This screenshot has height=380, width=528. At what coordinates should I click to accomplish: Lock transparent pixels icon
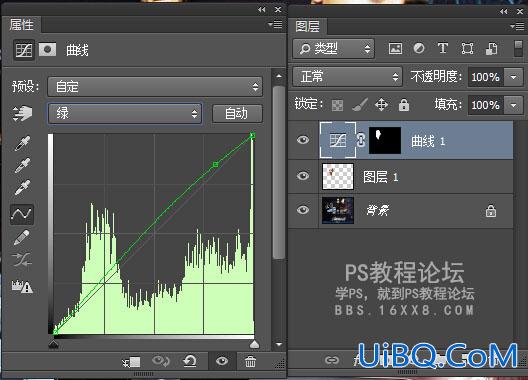tap(337, 105)
